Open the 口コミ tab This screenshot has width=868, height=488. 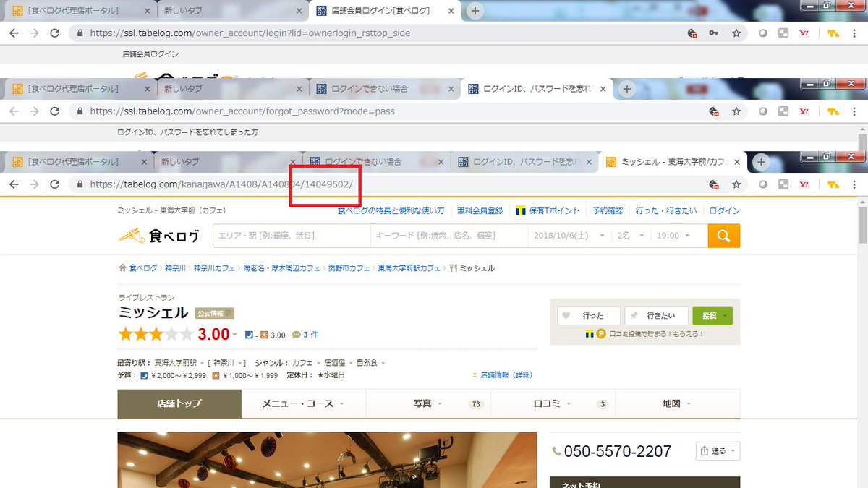click(553, 403)
